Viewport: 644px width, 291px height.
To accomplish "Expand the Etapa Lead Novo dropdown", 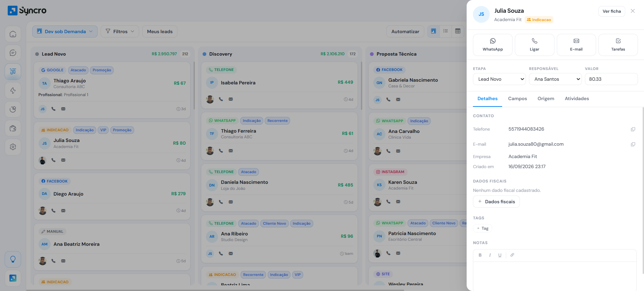I will (x=499, y=79).
